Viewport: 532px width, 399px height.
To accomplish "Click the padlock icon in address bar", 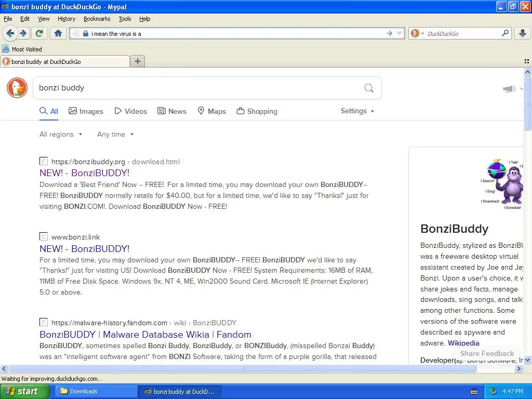I will click(86, 33).
